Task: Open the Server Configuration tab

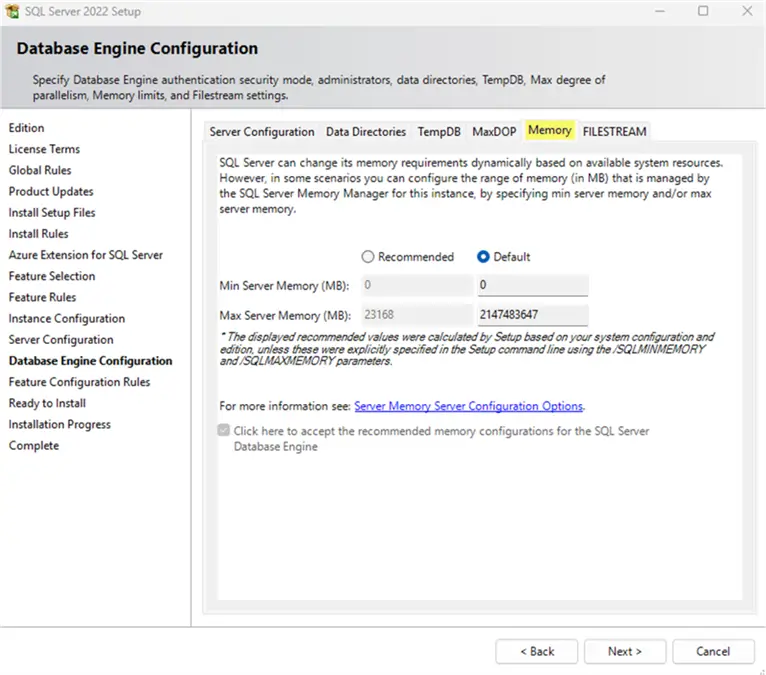Action: click(x=262, y=132)
